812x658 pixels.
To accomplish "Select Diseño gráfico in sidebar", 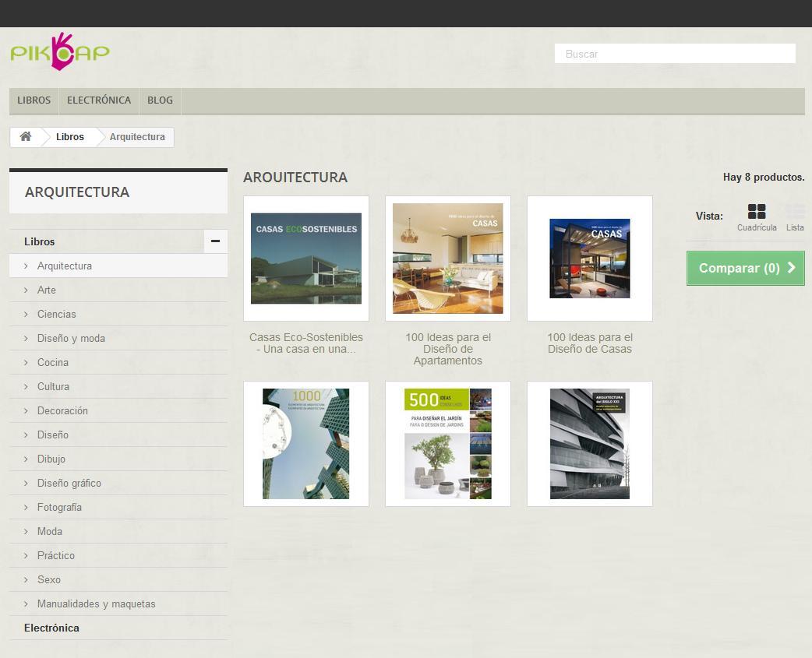I will [x=69, y=483].
